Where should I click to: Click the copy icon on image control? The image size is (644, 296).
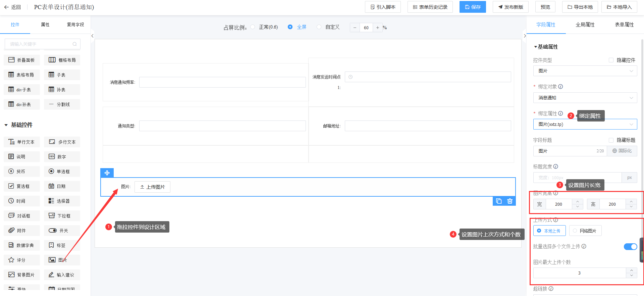coord(499,201)
